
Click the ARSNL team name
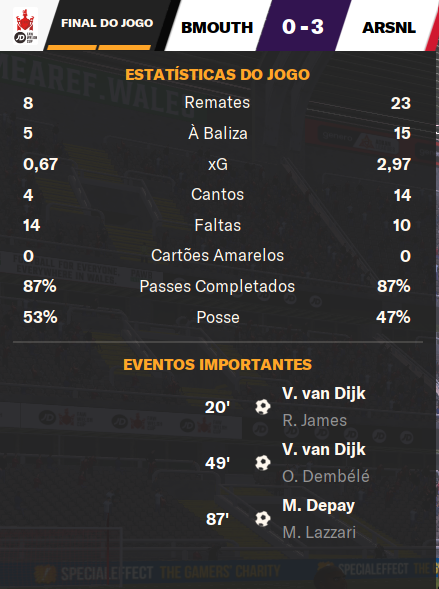(x=389, y=28)
